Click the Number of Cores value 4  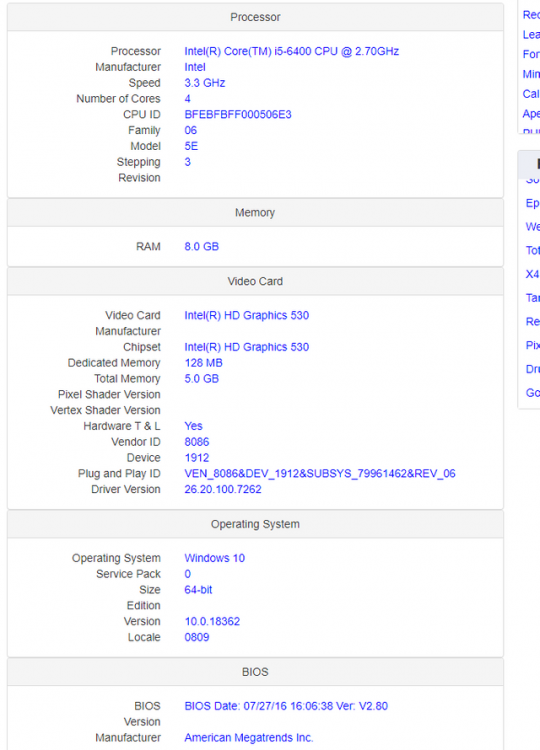187,99
